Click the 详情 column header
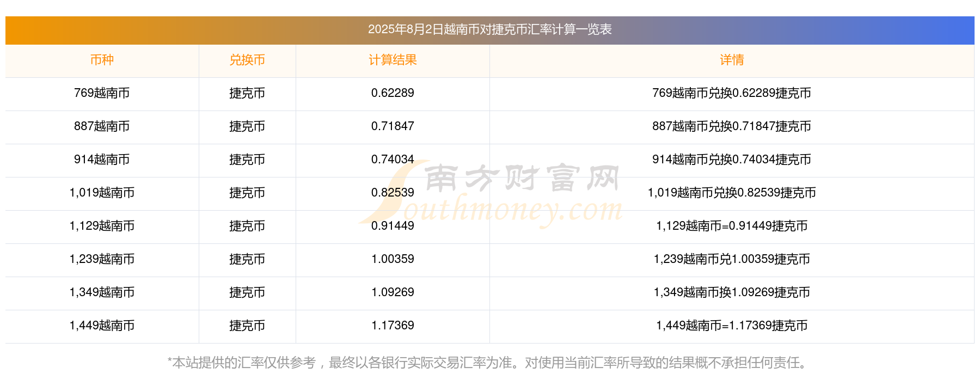This screenshot has height=392, width=980. (x=732, y=60)
